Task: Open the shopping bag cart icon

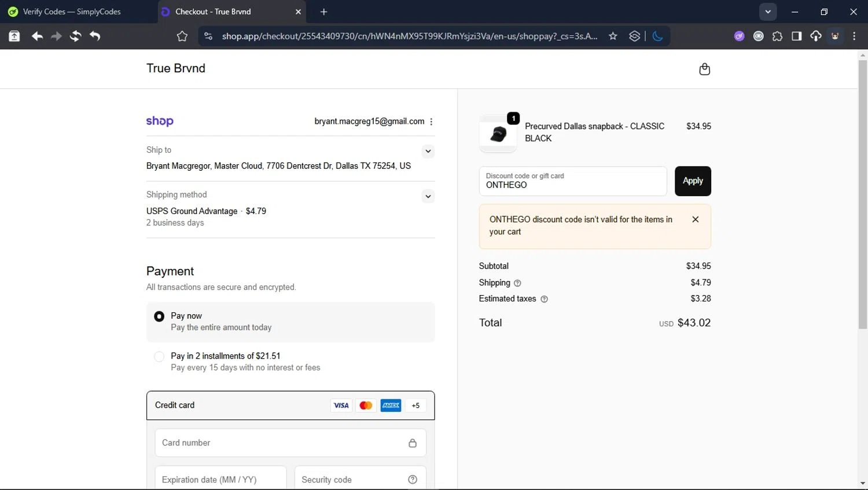Action: [x=704, y=69]
